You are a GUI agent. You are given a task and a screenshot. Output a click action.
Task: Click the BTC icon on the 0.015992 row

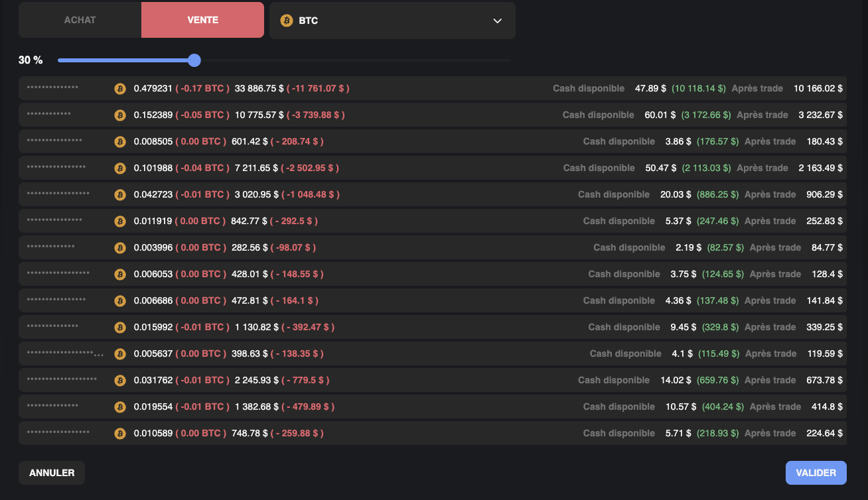[x=120, y=327]
